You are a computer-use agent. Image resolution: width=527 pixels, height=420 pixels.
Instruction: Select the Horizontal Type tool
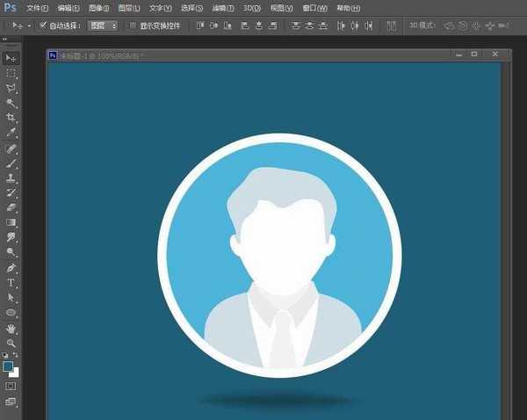11,283
